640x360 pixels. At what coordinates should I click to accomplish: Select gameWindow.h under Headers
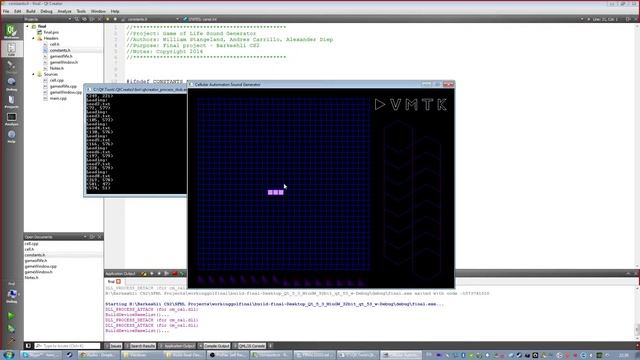(x=63, y=62)
